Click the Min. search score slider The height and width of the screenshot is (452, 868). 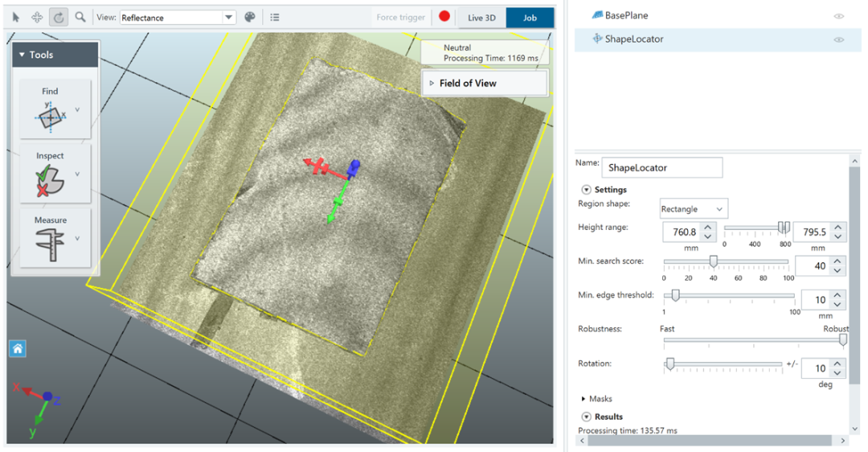pos(727,261)
